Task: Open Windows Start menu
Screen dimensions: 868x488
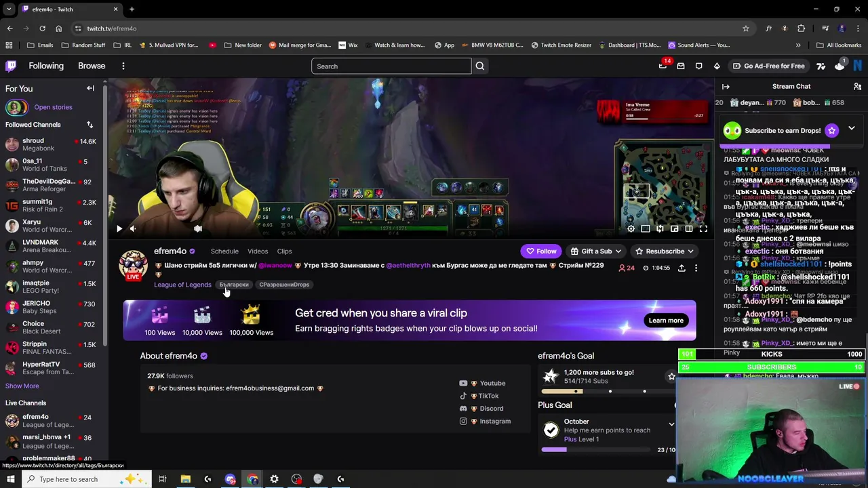Action: point(10,479)
